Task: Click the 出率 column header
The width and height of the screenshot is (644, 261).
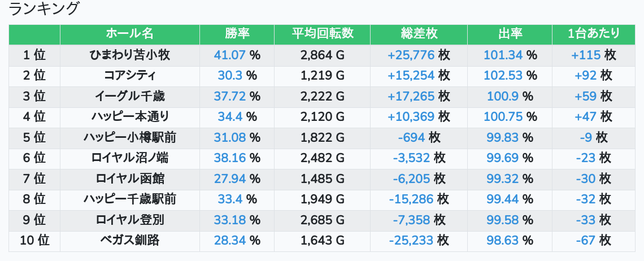Action: pyautogui.click(x=510, y=34)
